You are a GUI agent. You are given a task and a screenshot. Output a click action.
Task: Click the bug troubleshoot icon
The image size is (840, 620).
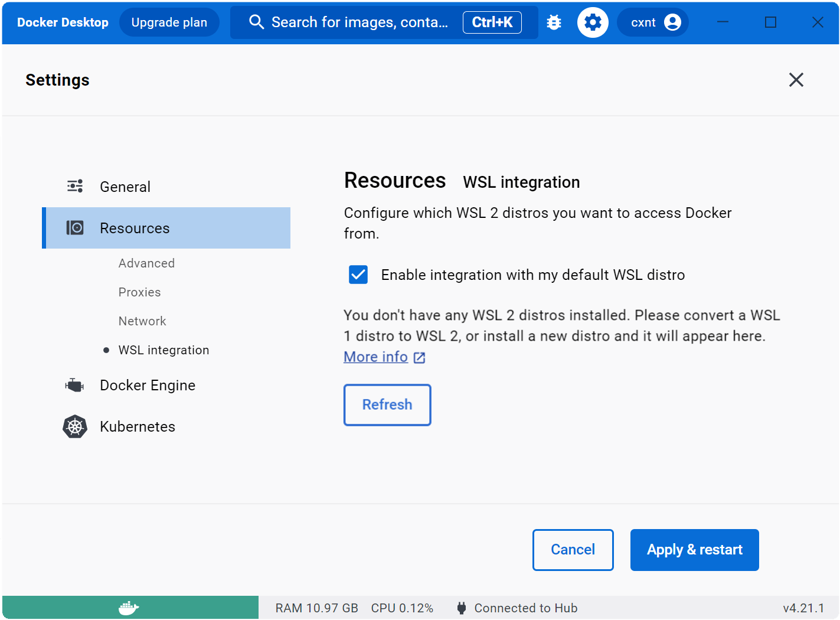(554, 22)
